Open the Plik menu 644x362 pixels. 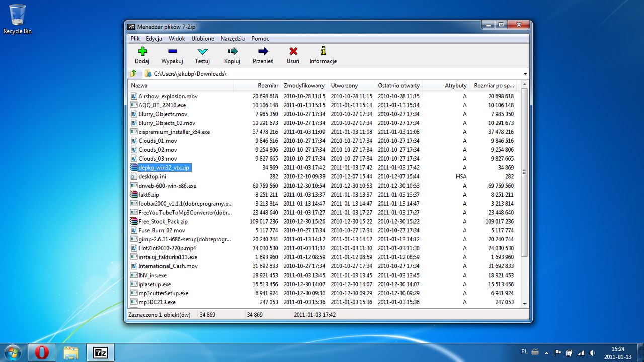click(x=135, y=39)
